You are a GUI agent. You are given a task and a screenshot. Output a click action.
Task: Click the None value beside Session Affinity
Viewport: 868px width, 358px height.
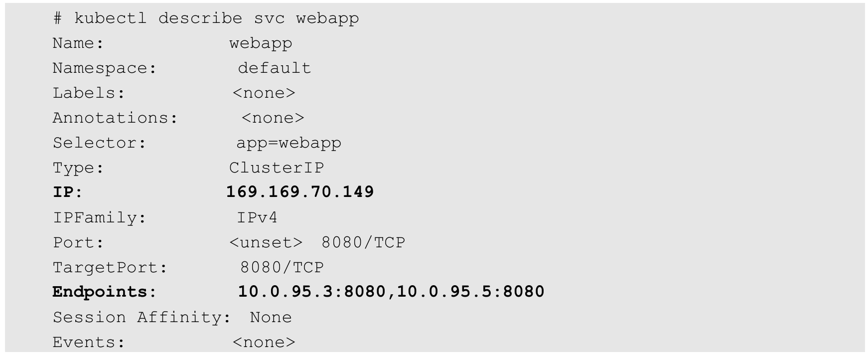[x=271, y=317]
